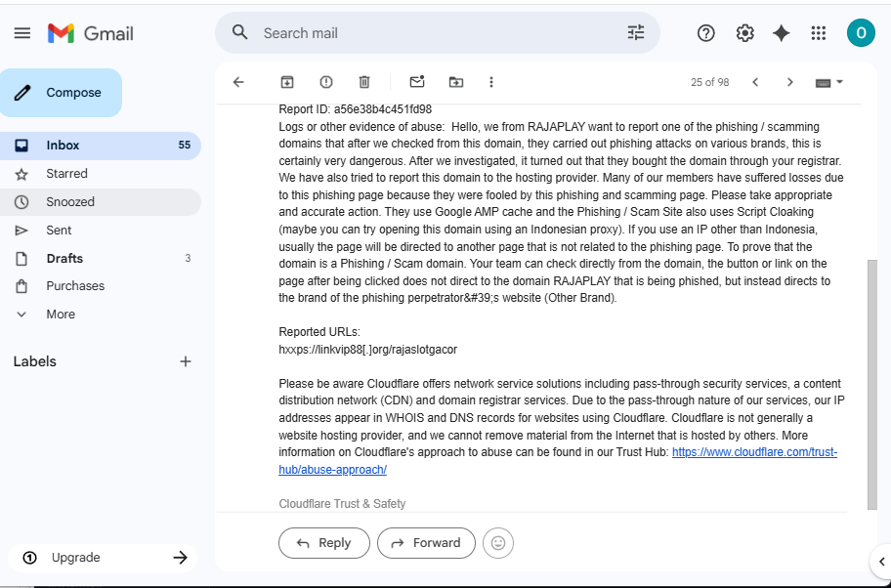Go to newer email chevron
891x588 pixels.
tap(755, 82)
